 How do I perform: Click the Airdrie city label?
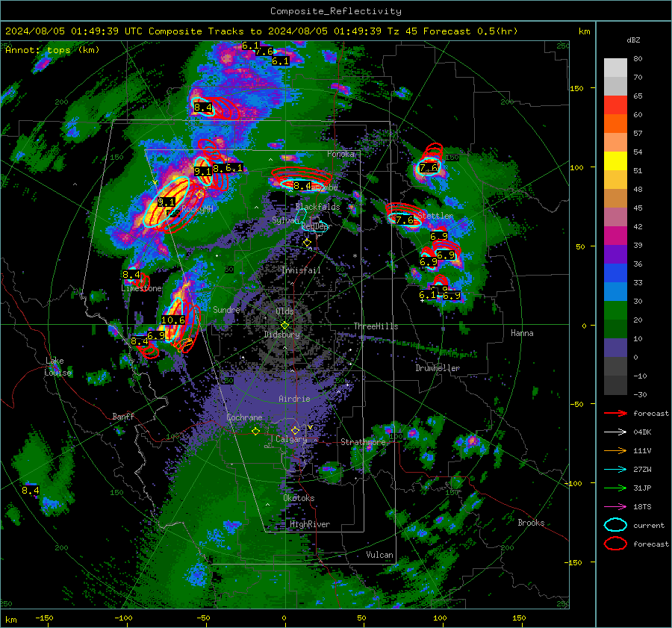tap(294, 399)
